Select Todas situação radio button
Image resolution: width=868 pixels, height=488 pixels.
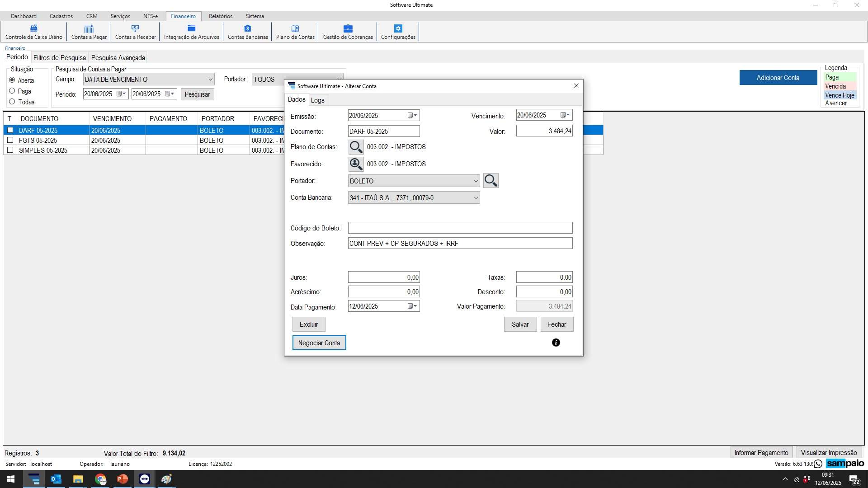[12, 102]
